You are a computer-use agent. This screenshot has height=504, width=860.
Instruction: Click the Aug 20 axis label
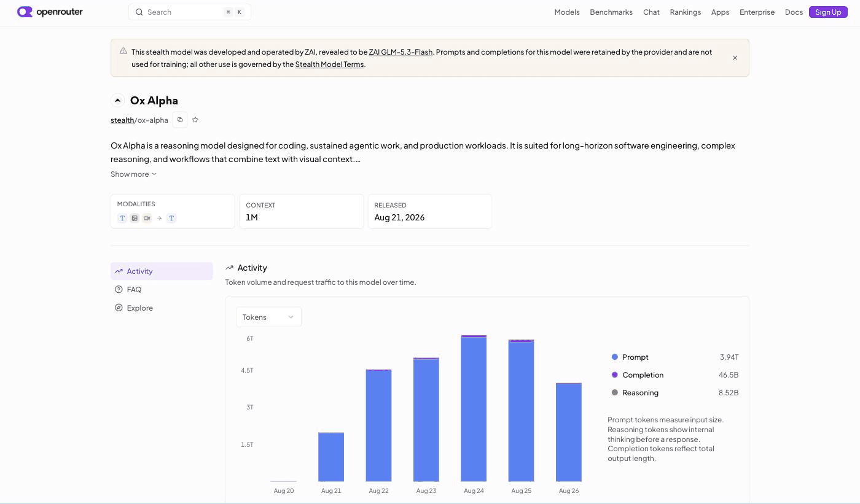pos(284,490)
